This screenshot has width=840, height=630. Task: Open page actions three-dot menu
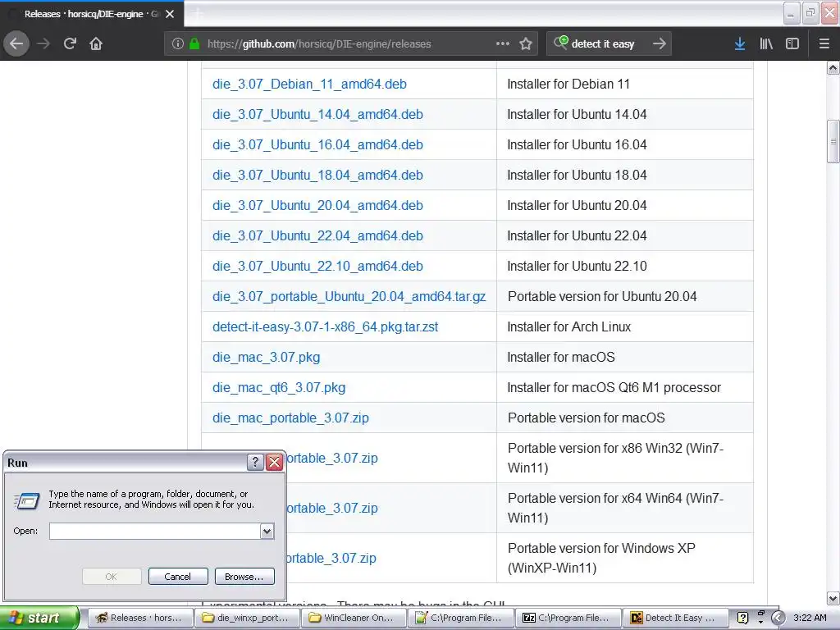[x=503, y=43]
